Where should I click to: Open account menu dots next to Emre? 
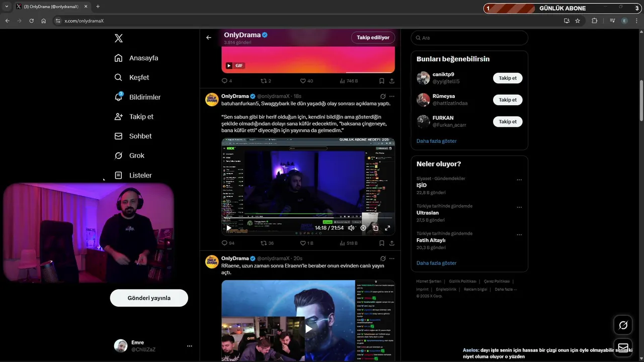pos(190,346)
